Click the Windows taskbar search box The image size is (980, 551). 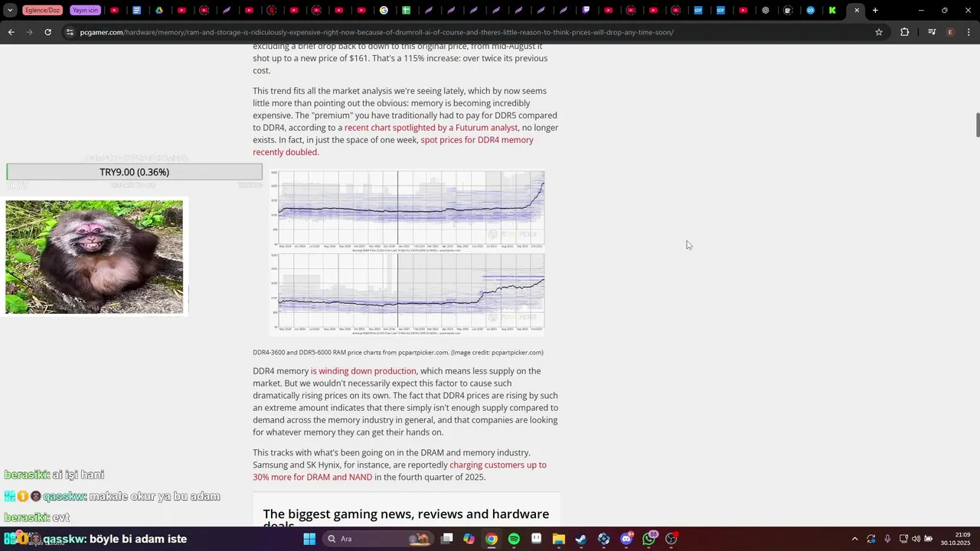click(377, 539)
